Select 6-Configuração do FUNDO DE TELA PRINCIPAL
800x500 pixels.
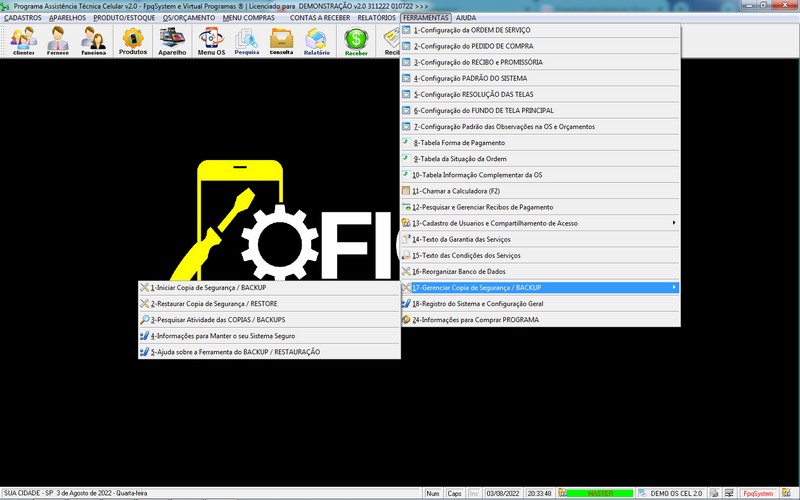tap(540, 111)
